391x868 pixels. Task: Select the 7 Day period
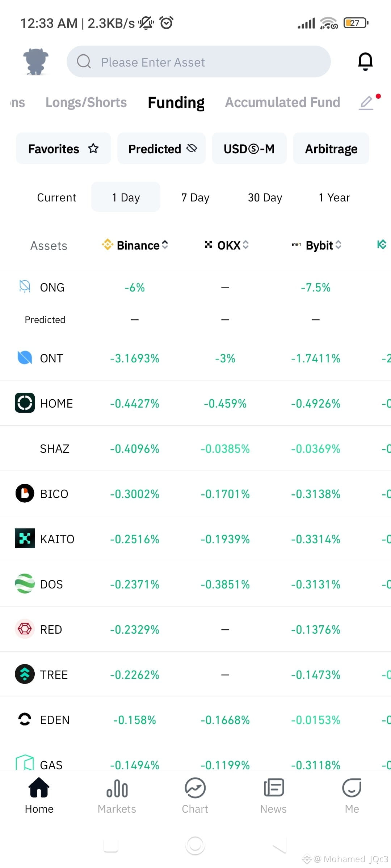pos(195,197)
